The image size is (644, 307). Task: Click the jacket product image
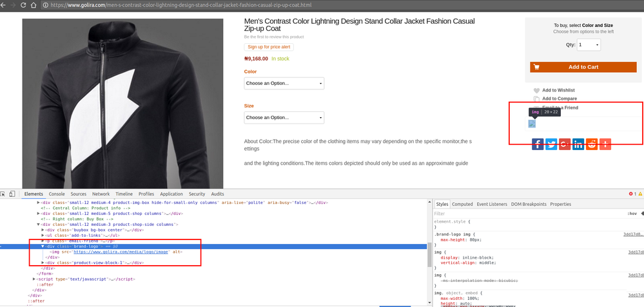(122, 103)
